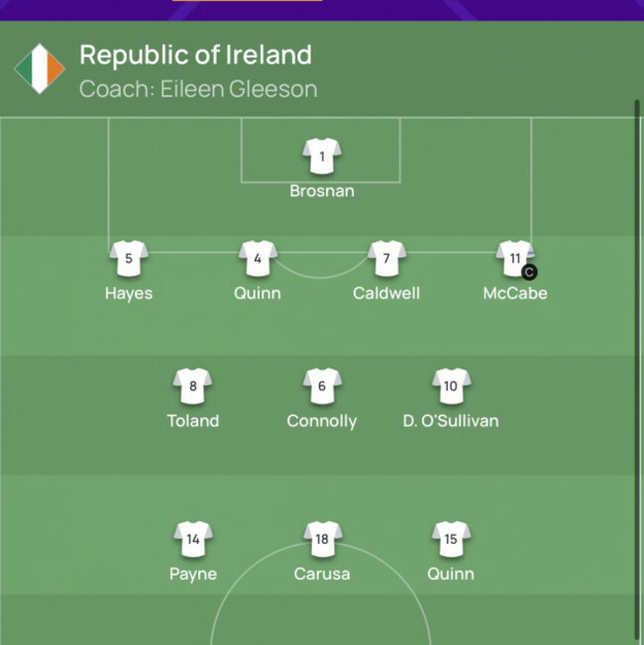Click the D. O'Sullivan name label

(x=451, y=421)
